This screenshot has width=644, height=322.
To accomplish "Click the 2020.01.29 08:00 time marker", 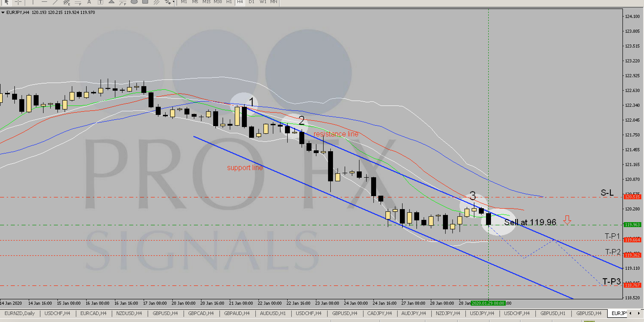I will click(x=488, y=303).
